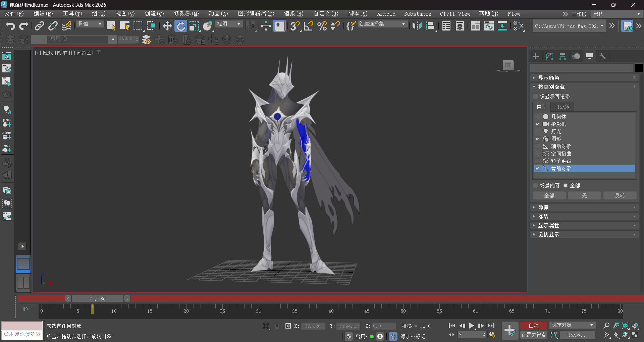Toggle the Angle Snap button

(308, 26)
